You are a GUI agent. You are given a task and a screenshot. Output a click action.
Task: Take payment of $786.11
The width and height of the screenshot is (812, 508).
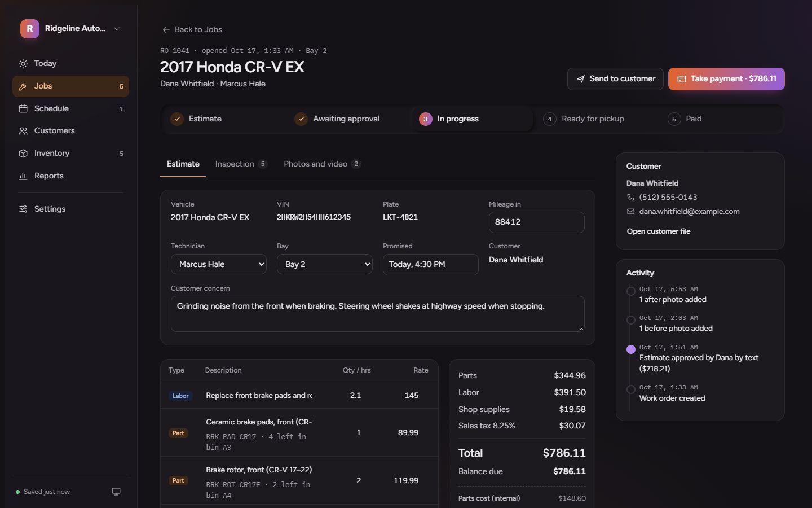click(x=726, y=79)
